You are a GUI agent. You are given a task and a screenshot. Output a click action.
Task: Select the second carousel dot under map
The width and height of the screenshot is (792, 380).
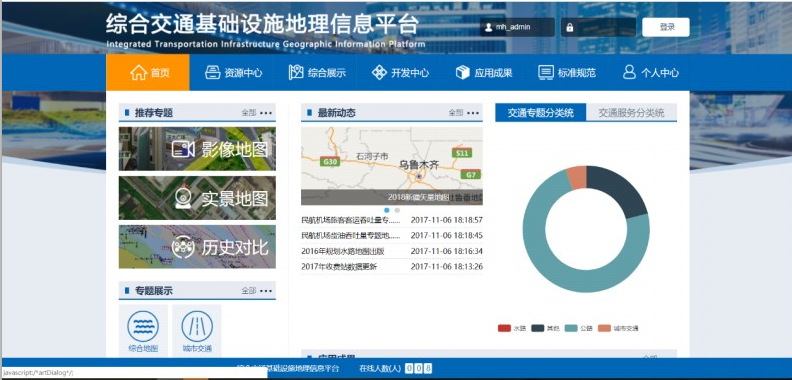[x=397, y=210]
